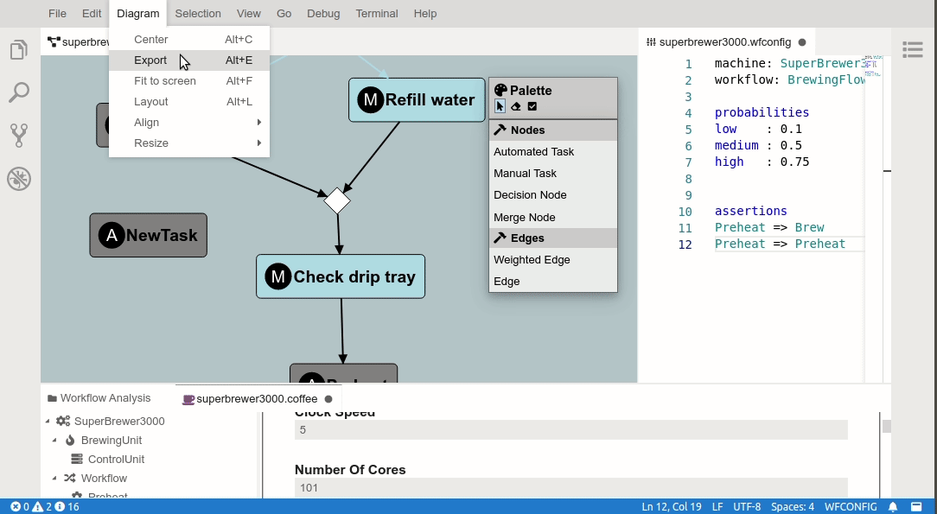The width and height of the screenshot is (937, 514).
Task: Select the eraser delete tool in the Palette
Action: pyautogui.click(x=516, y=106)
